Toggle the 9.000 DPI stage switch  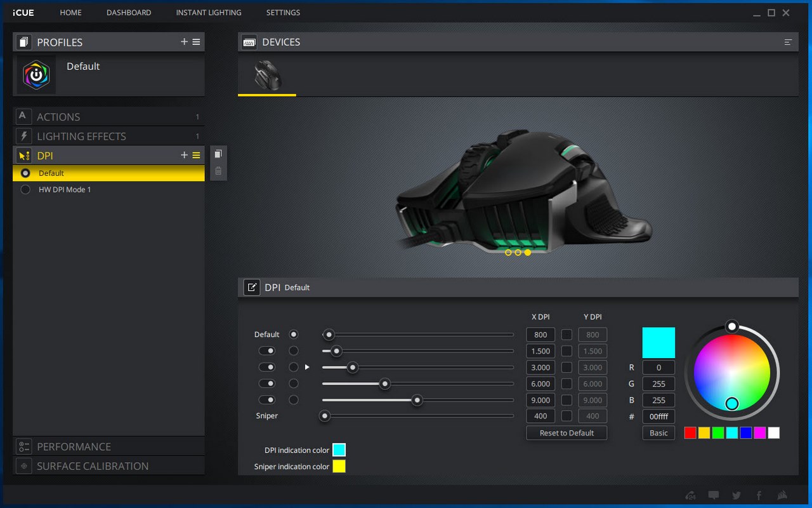[267, 400]
